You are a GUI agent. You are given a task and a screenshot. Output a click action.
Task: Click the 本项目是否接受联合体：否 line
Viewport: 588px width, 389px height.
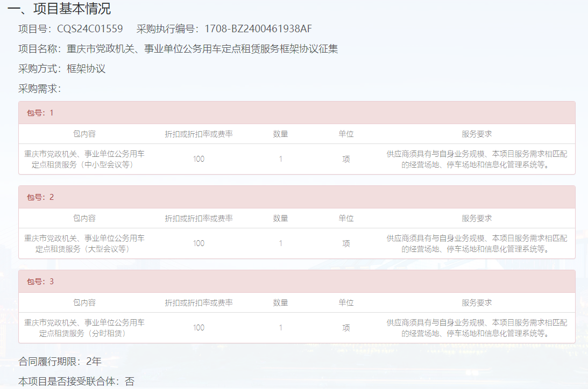pyautogui.click(x=76, y=381)
